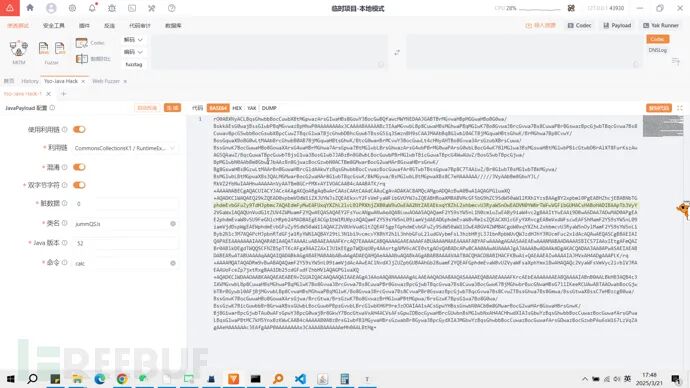Screen dimensions: 690x388
Task: Open the terminal console icon
Action: pyautogui.click(x=132, y=8)
